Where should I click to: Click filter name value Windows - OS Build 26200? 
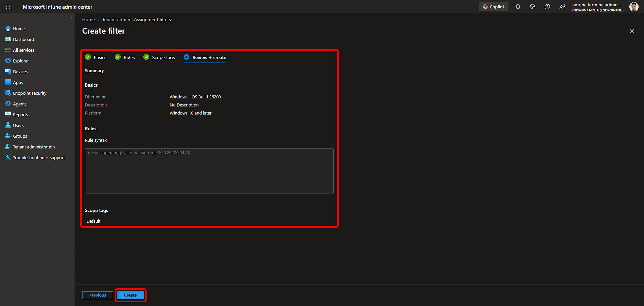click(195, 97)
